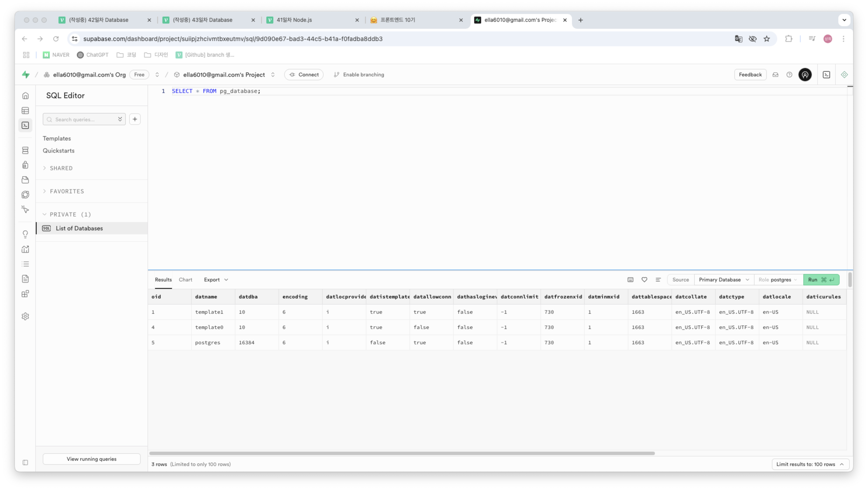Open the Table Editor sidebar icon
The image size is (868, 490).
(x=25, y=110)
